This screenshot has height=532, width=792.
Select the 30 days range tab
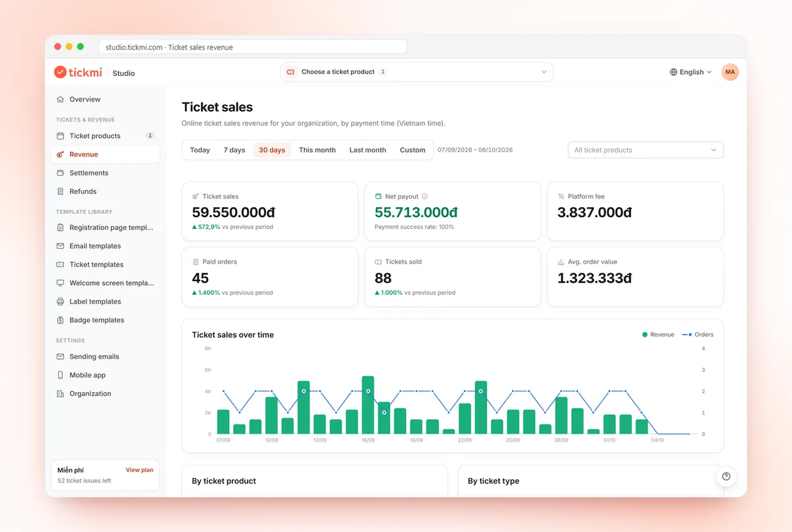[272, 150]
